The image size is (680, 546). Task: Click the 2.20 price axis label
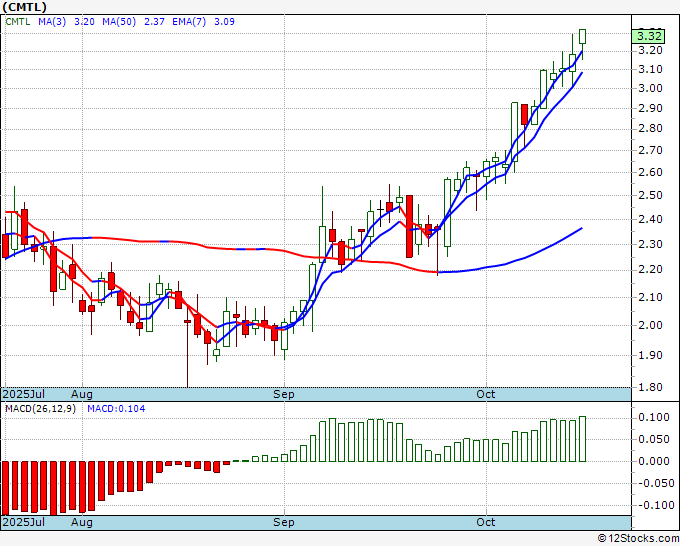(651, 270)
